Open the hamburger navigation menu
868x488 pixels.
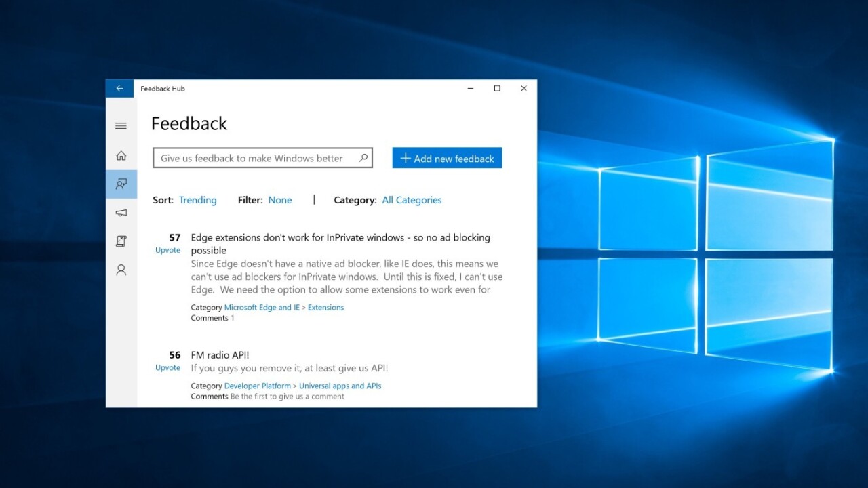point(121,126)
